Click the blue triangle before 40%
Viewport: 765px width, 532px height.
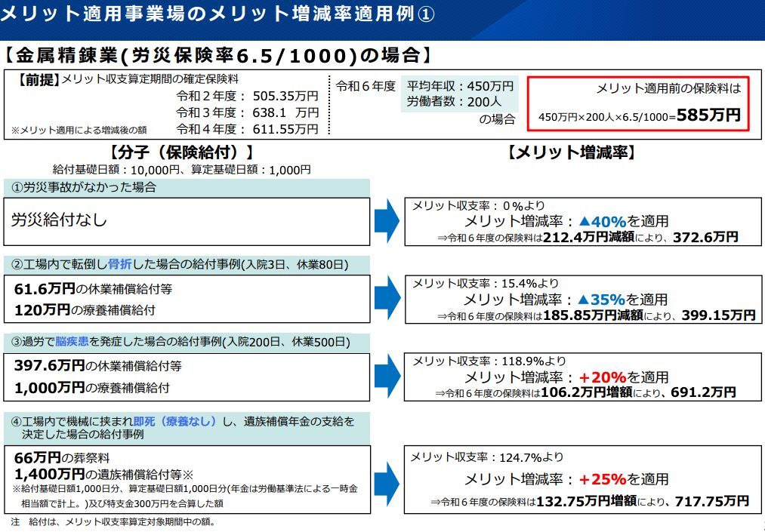point(584,222)
